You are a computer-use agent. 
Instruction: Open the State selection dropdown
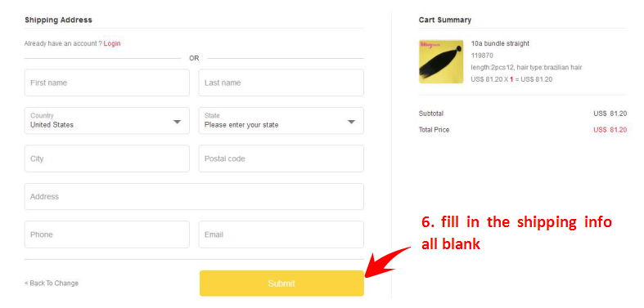(281, 121)
